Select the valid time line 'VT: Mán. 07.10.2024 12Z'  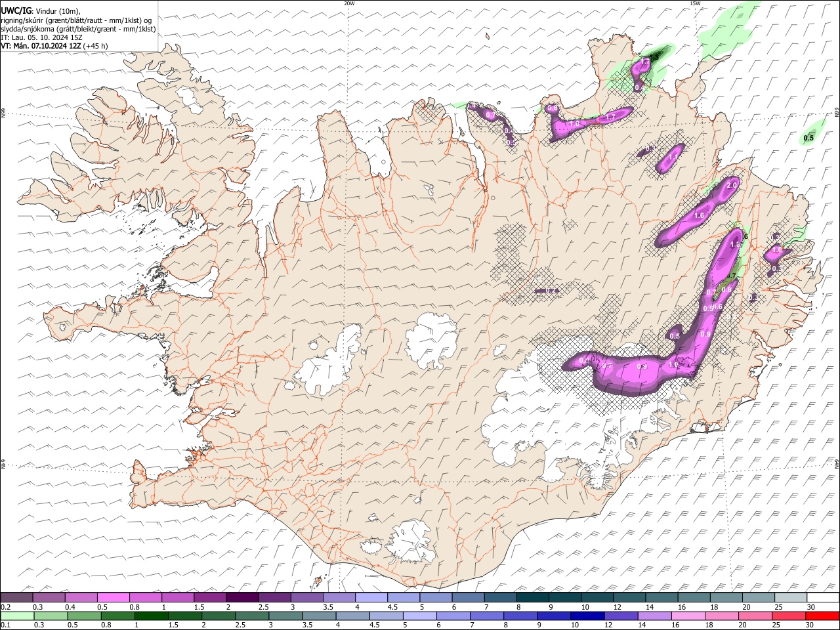coord(41,46)
